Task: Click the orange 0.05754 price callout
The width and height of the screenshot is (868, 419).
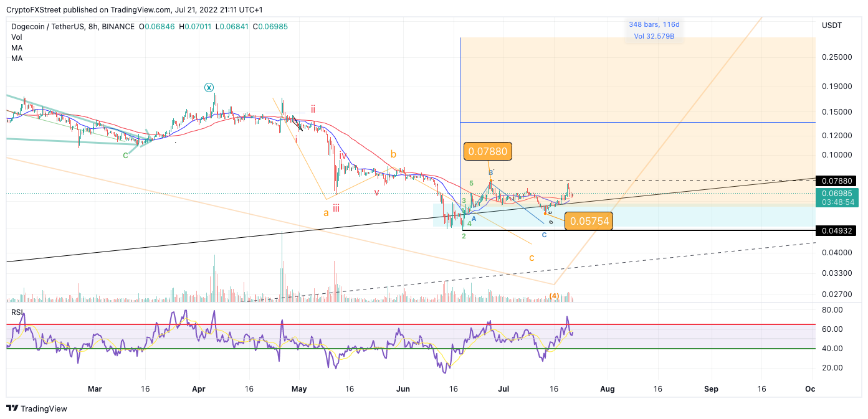Action: point(588,221)
